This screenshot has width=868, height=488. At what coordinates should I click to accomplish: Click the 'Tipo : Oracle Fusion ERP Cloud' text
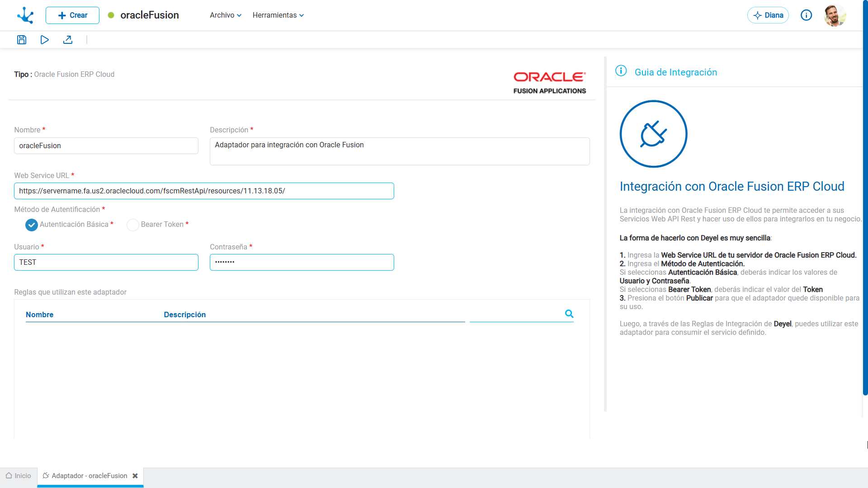[64, 74]
